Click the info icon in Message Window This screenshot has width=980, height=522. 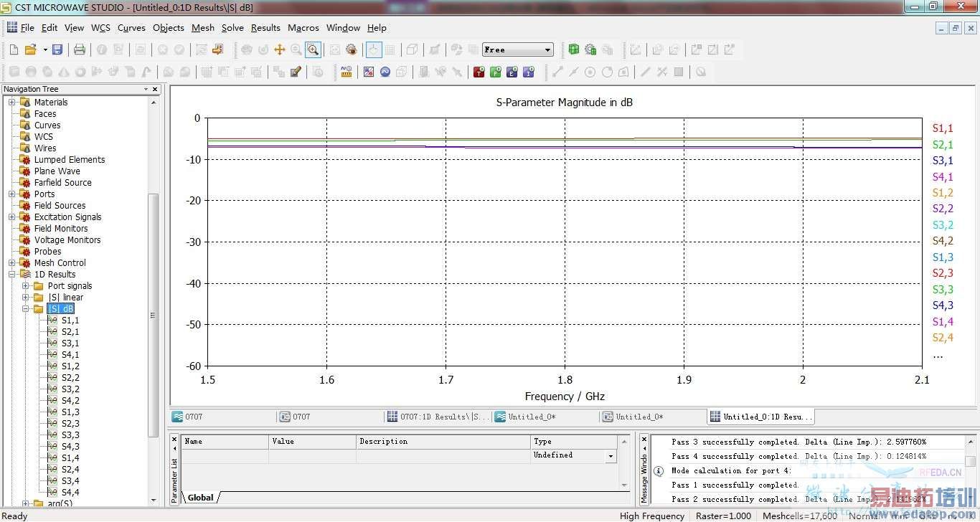pos(659,471)
